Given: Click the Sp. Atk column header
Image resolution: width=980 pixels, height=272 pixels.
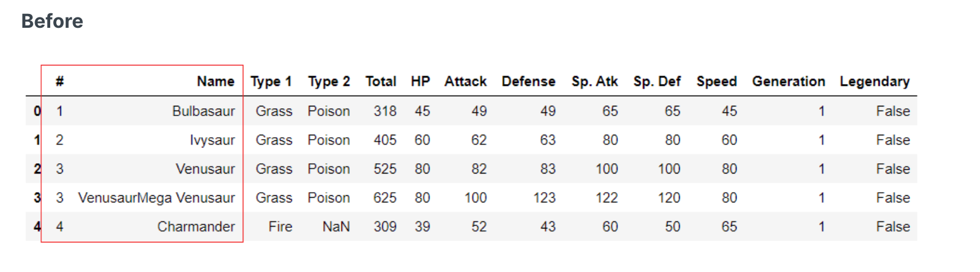Looking at the screenshot, I should tap(595, 82).
